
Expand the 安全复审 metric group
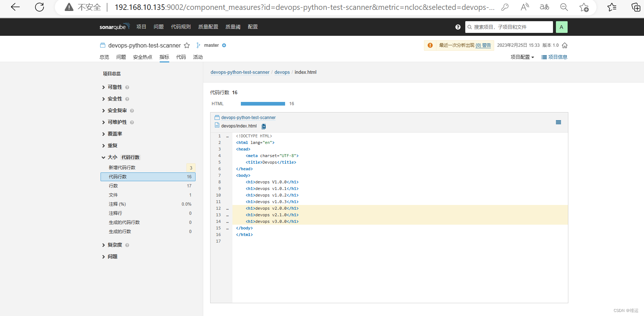pyautogui.click(x=117, y=111)
